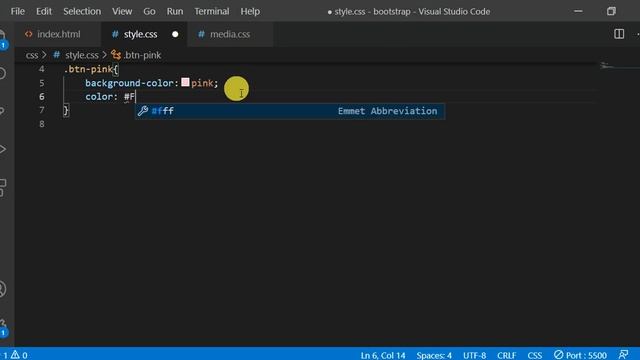Click line number 8 in gutter
Screen dimensions: 640x360
(x=42, y=124)
